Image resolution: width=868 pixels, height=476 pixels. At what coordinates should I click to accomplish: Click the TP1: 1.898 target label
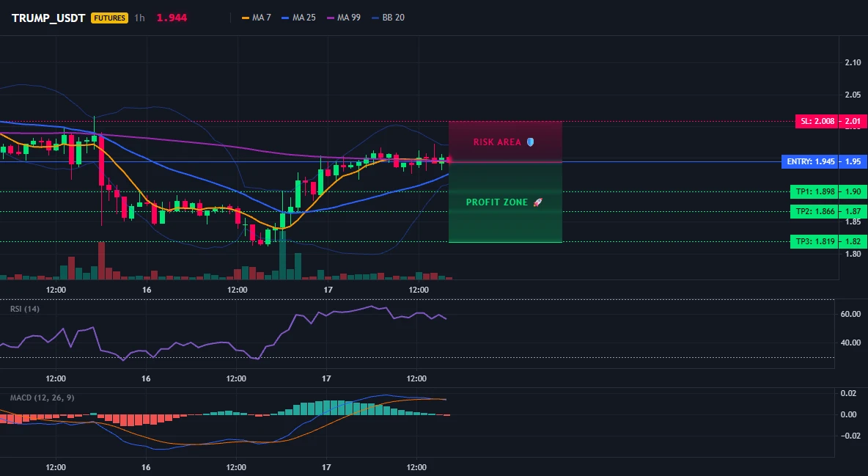814,191
